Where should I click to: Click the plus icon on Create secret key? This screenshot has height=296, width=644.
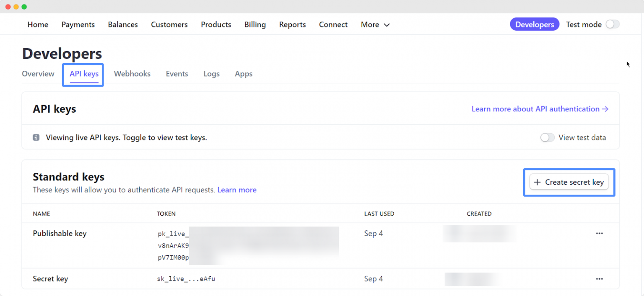[x=538, y=182]
